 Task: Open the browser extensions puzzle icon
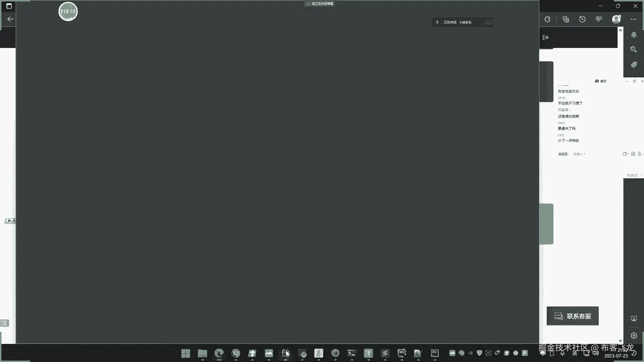[547, 19]
